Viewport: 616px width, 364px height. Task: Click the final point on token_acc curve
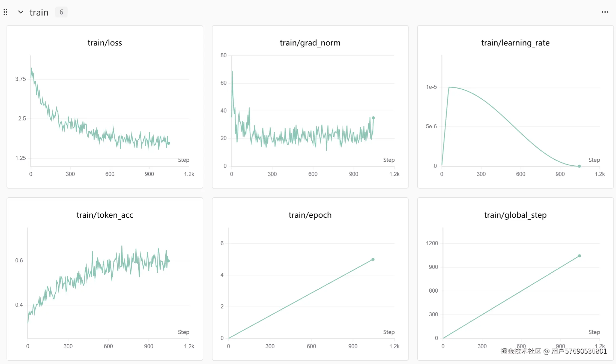(x=168, y=261)
